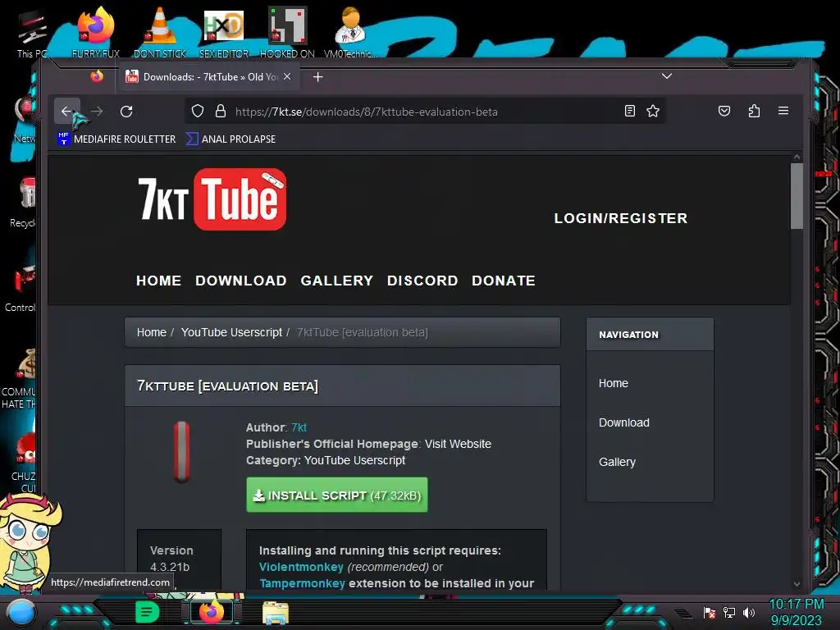The image size is (840, 630).
Task: Open DISCORD in site menu
Action: [422, 281]
